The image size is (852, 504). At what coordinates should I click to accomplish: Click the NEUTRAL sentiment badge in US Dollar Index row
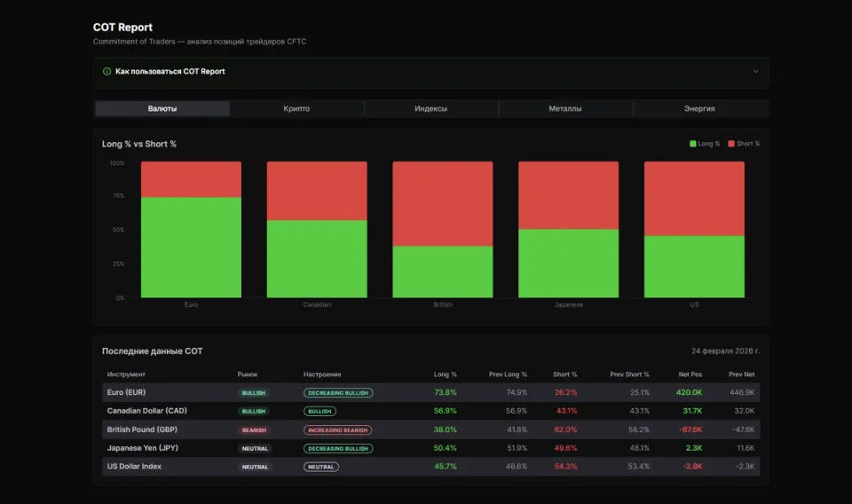pyautogui.click(x=321, y=467)
